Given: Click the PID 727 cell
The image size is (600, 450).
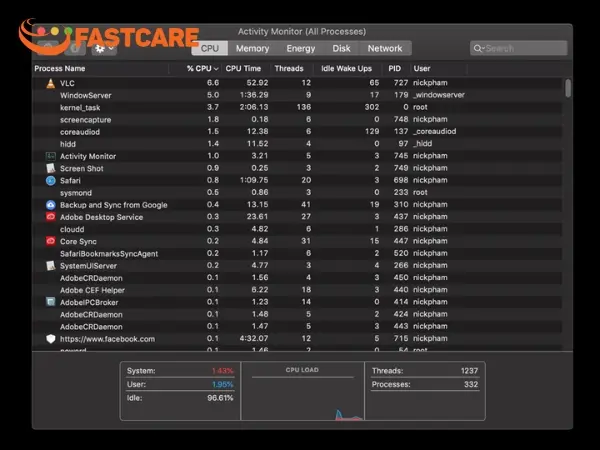Looking at the screenshot, I should (x=401, y=83).
